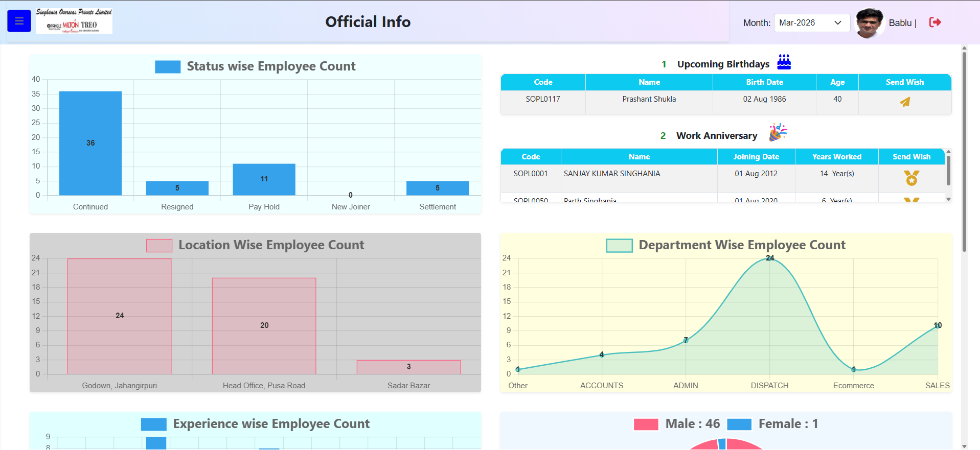Click the party popper anniversary icon
Screen dimensions: 980x450
click(x=778, y=132)
